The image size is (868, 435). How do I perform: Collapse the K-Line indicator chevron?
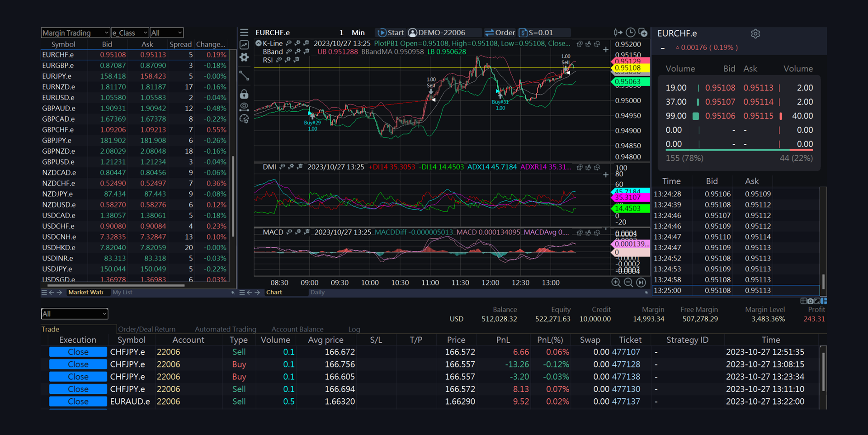tap(259, 43)
